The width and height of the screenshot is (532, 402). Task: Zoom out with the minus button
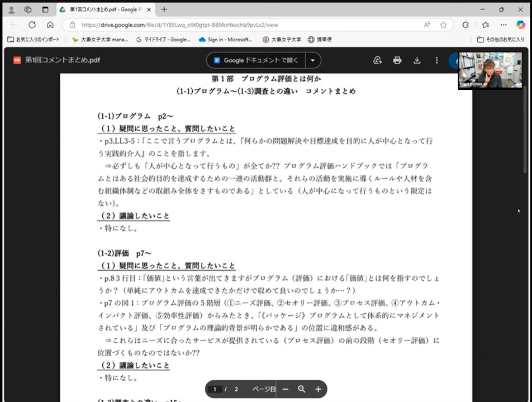(x=286, y=389)
